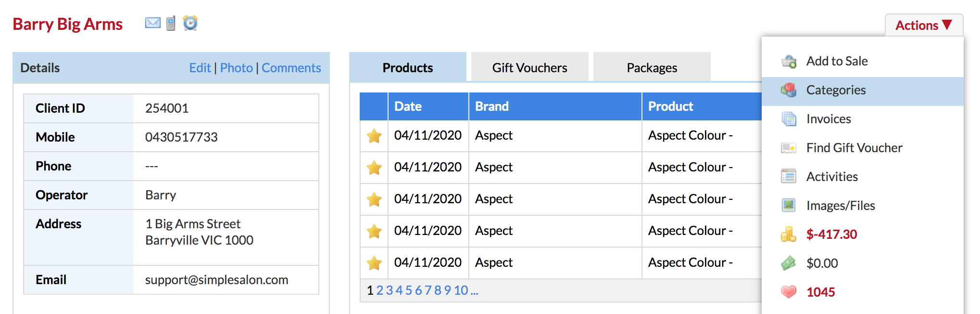Click the Product column header
Screen dimensions: 980x314
coord(702,106)
